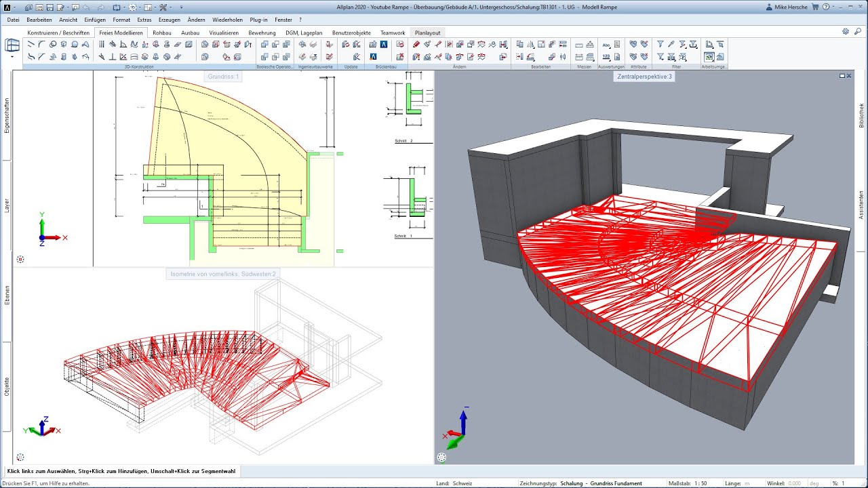Viewport: 868px width, 488px height.
Task: Select the Cylinder tool in 3D-Konstruktion
Action: point(64,57)
